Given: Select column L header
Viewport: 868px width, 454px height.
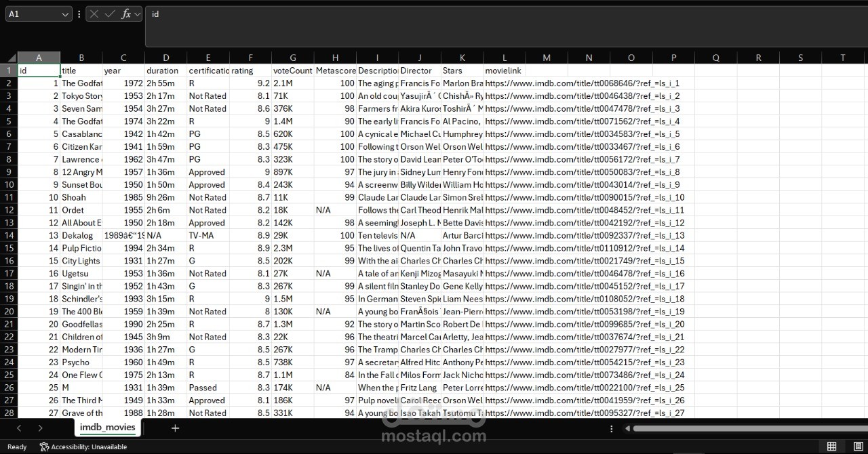Looking at the screenshot, I should pos(505,58).
